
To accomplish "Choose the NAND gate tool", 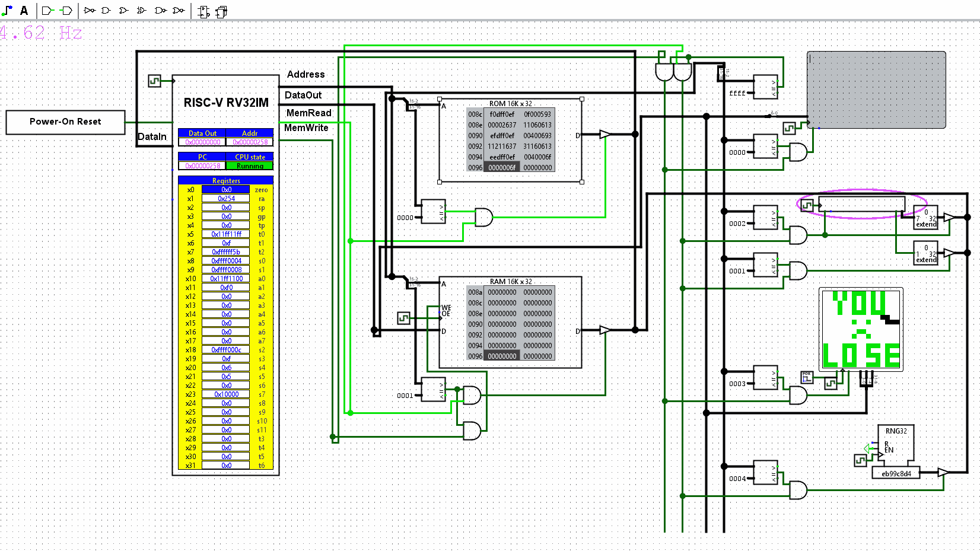I will pyautogui.click(x=160, y=10).
